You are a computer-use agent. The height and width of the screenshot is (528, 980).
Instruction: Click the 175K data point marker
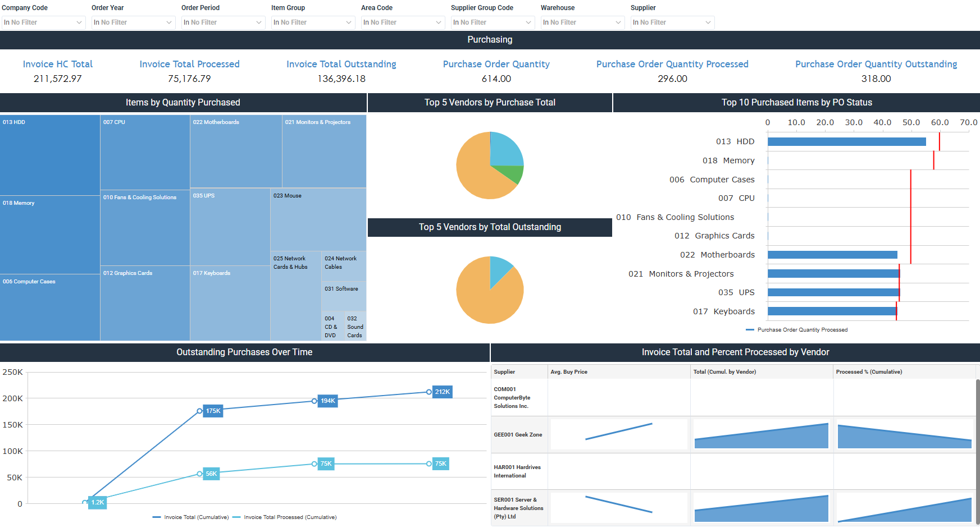tap(200, 411)
